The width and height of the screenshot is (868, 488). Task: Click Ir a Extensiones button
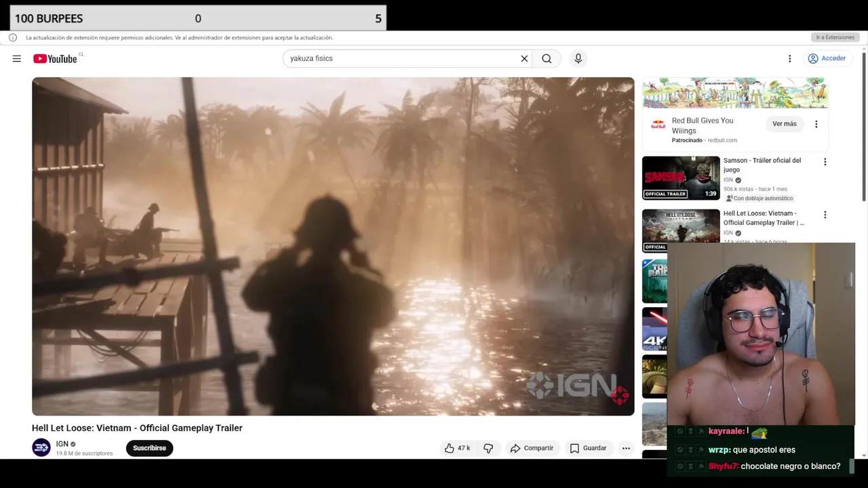tap(835, 37)
